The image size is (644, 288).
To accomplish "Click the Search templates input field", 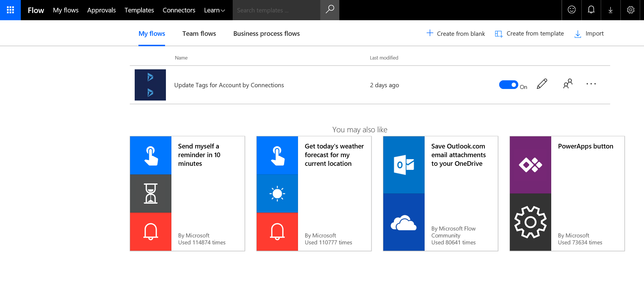I will coord(276,10).
